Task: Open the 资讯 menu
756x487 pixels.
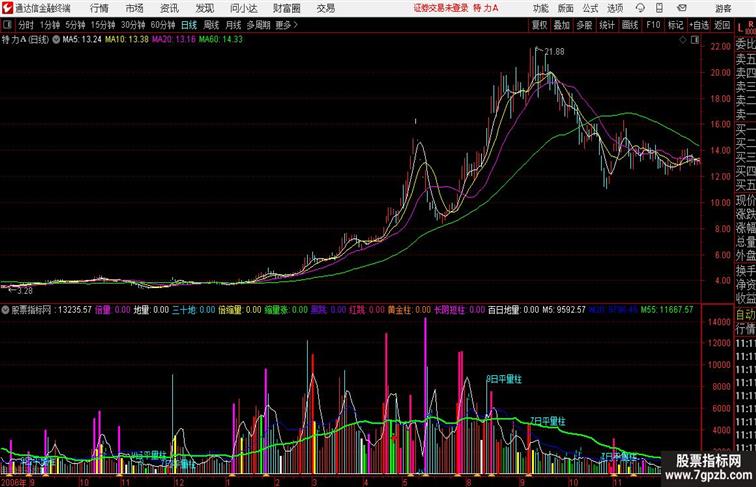Action: click(x=169, y=8)
